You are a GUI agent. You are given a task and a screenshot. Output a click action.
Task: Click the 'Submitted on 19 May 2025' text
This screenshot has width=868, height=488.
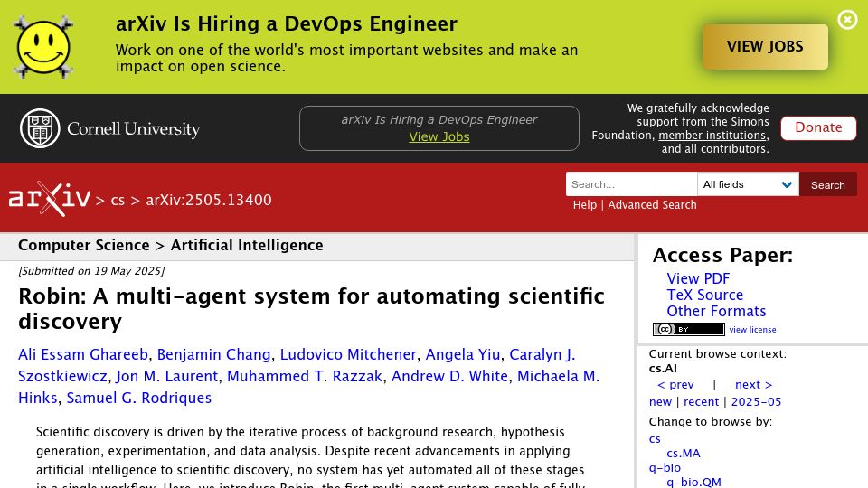pyautogui.click(x=91, y=271)
